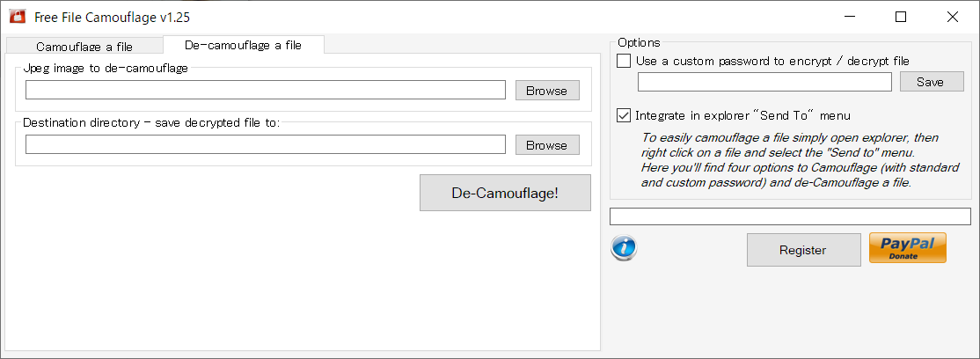Close the Free File Camouflage window
This screenshot has height=359, width=980.
(x=953, y=17)
